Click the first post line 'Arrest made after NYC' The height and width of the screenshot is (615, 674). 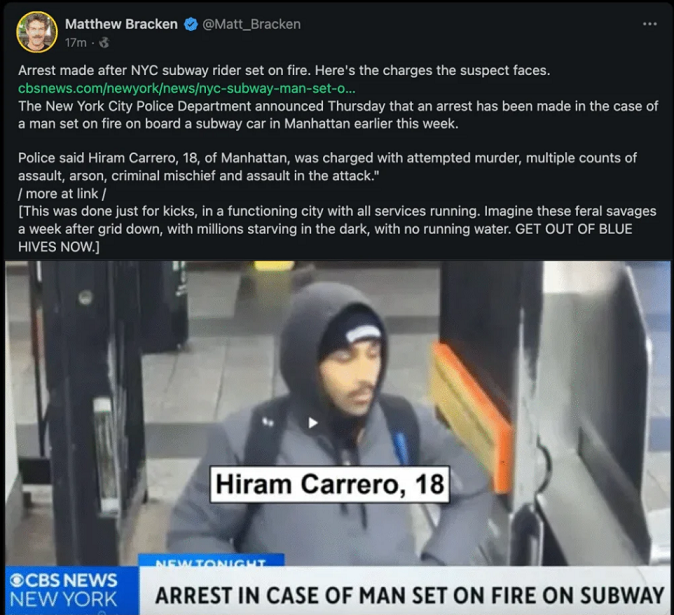click(x=284, y=70)
